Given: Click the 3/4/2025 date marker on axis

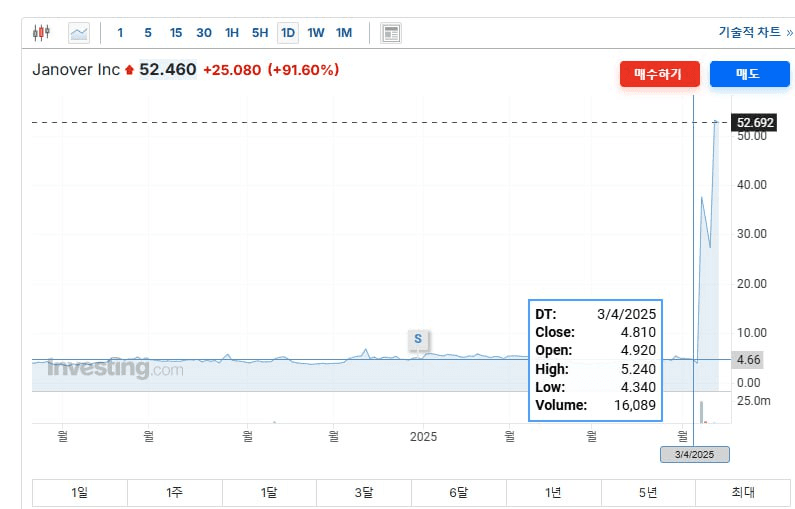Looking at the screenshot, I should (x=694, y=455).
